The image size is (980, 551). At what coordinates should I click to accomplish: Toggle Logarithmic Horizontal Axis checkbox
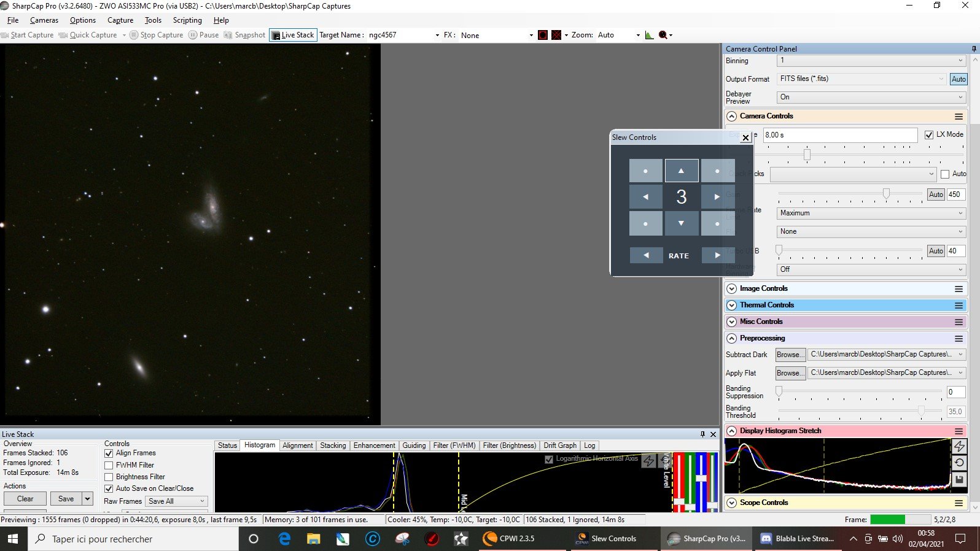(549, 459)
